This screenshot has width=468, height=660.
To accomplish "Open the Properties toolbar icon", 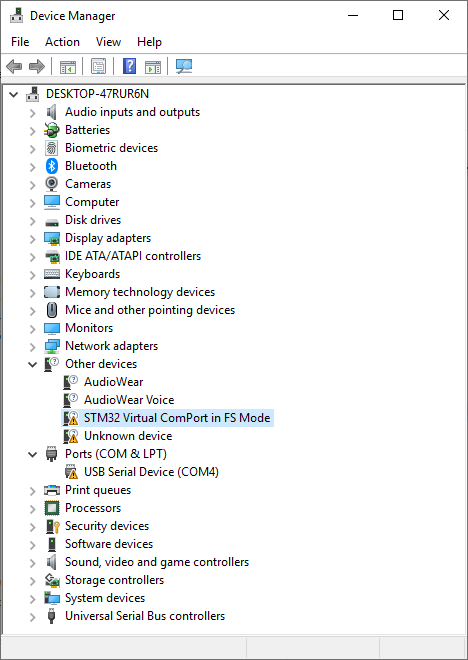I will 98,67.
